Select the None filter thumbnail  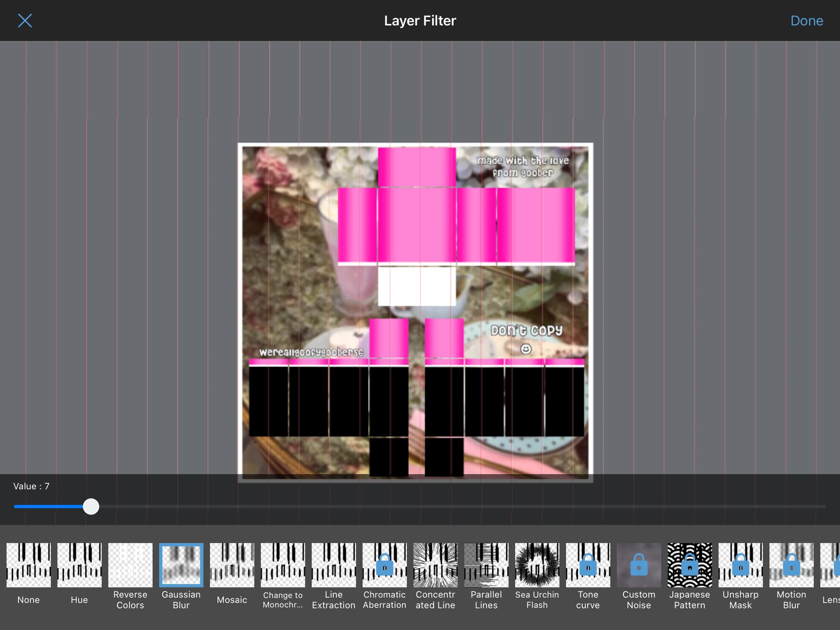(28, 565)
